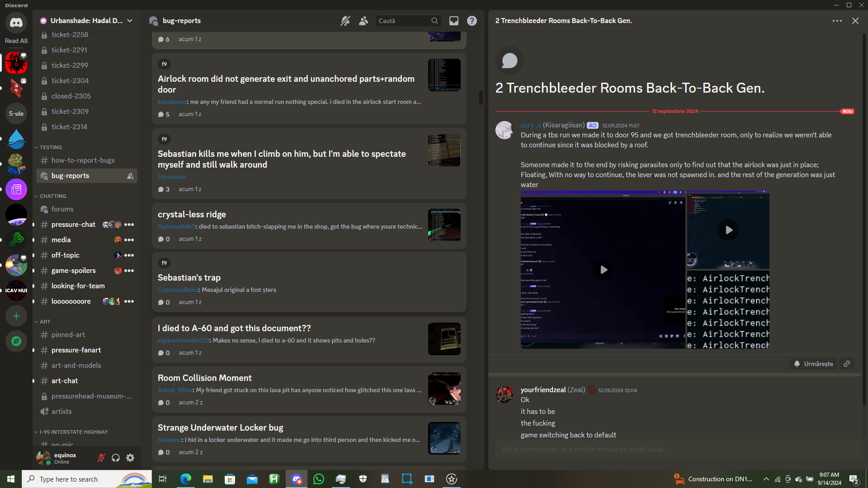Open Discord help question mark icon
This screenshot has width=868, height=488.
tap(472, 21)
